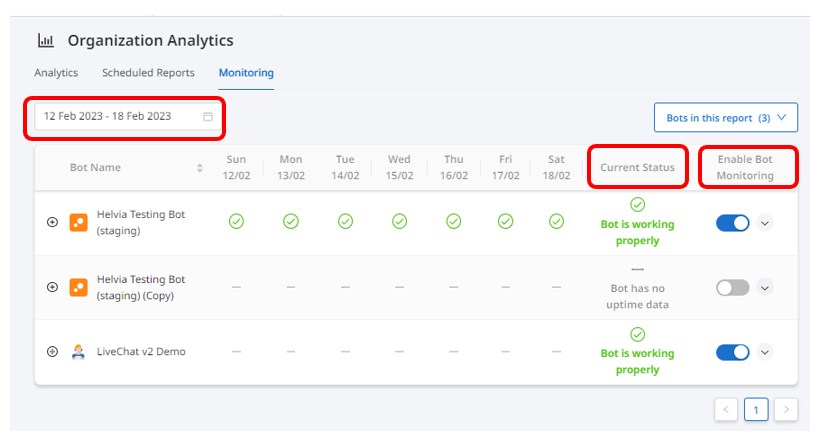The height and width of the screenshot is (439, 821).
Task: Select page 1 in the pagination
Action: (x=756, y=410)
